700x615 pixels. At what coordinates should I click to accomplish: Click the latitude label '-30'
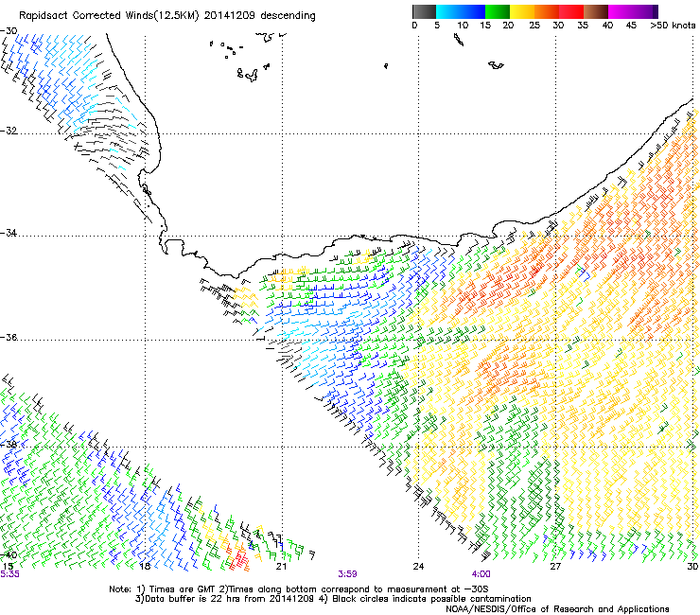pos(9,31)
